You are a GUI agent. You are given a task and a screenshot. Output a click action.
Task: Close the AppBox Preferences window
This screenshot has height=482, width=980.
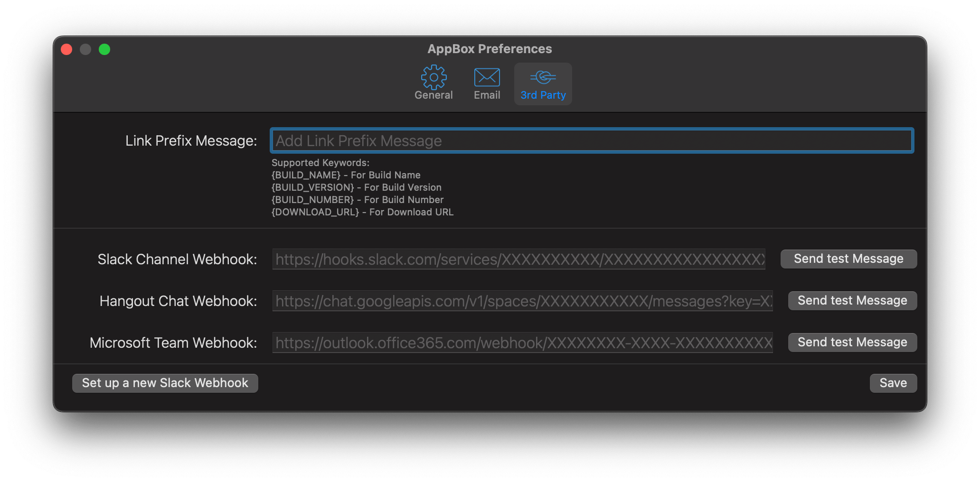pos(66,49)
